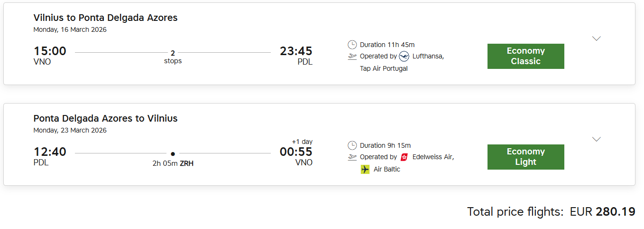Click the Edelweiss Air logo icon
Image resolution: width=644 pixels, height=229 pixels.
tap(405, 157)
